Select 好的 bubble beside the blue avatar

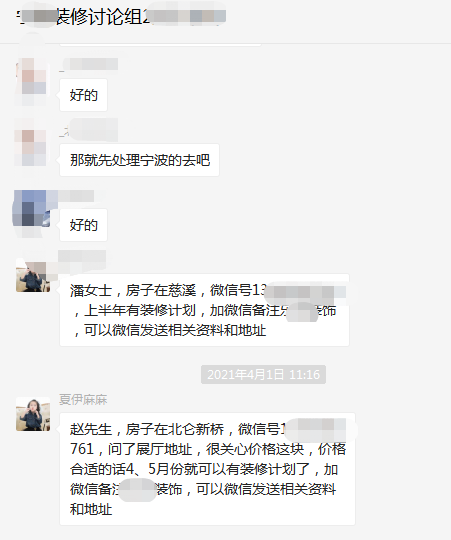tap(83, 225)
